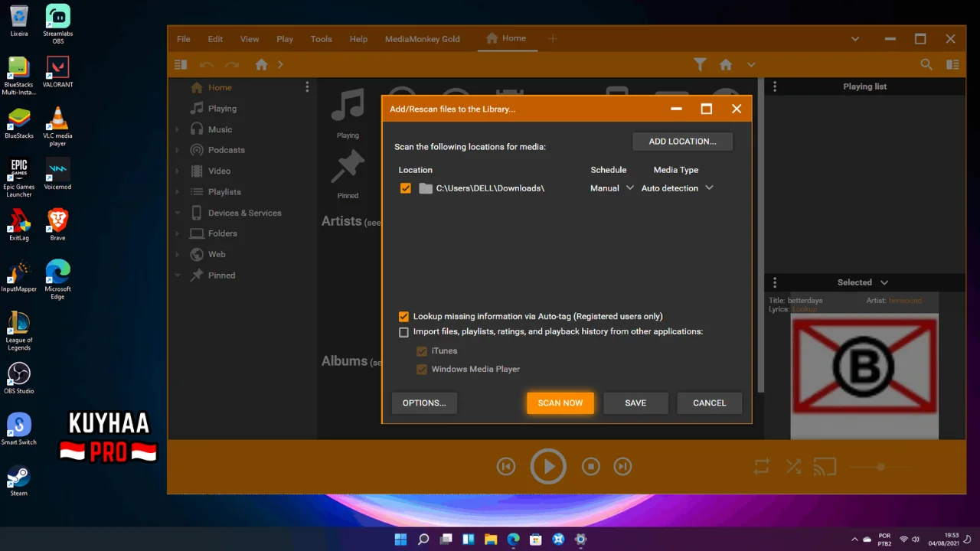Expand the breadcrumb chevron after home
This screenshot has width=980, height=551.
click(x=280, y=65)
